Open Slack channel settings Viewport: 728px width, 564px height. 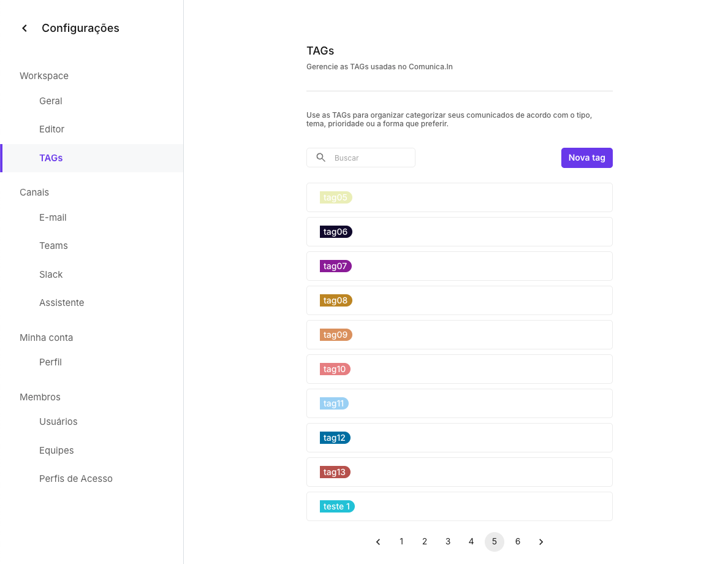tap(51, 275)
